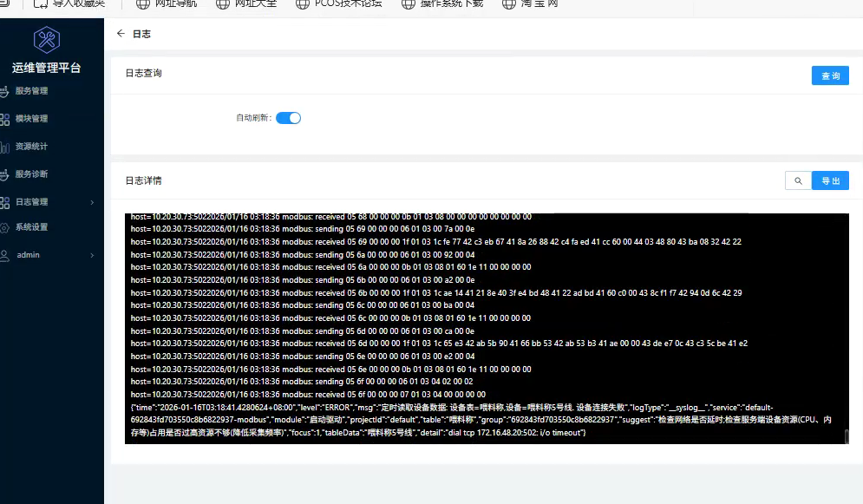863x504 pixels.
Task: Toggle the 自动刷新 switch off
Action: coord(288,118)
